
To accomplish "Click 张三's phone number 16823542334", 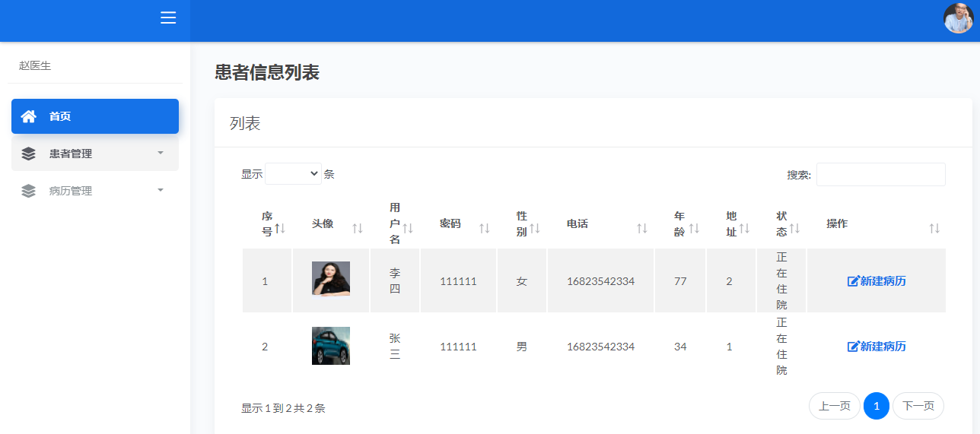I will tap(600, 347).
